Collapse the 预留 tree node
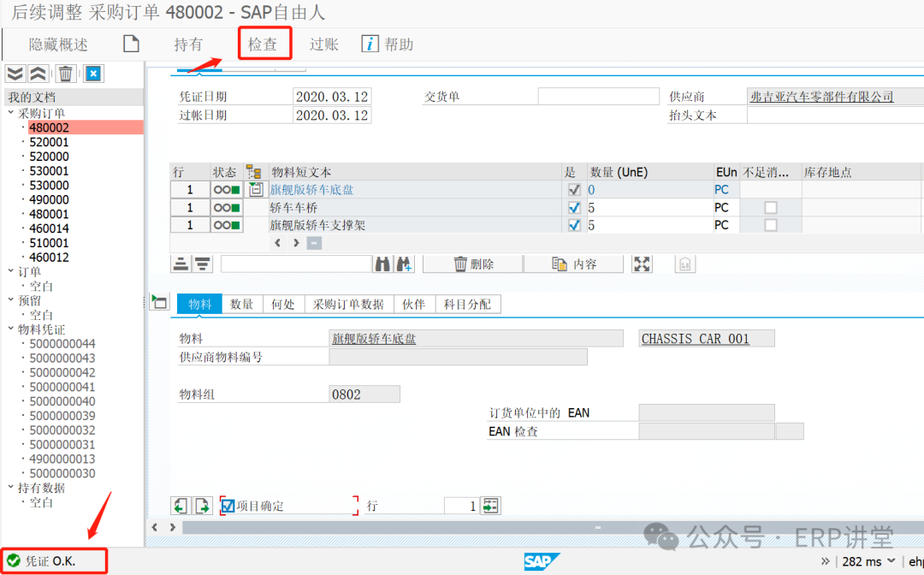Screen dimensions: 924x575 (x=10, y=299)
